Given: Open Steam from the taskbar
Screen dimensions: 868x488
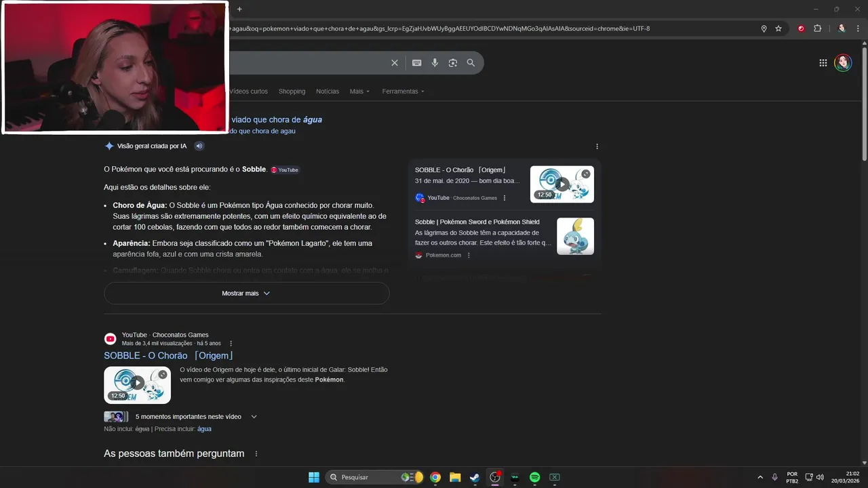Looking at the screenshot, I should pos(475,477).
